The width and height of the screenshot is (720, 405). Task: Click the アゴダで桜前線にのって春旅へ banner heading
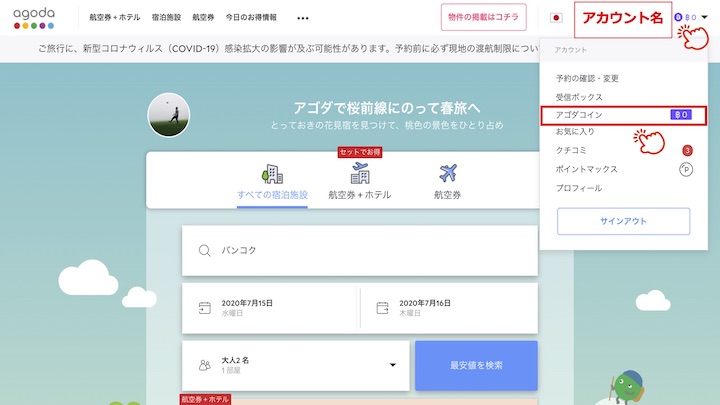[387, 108]
